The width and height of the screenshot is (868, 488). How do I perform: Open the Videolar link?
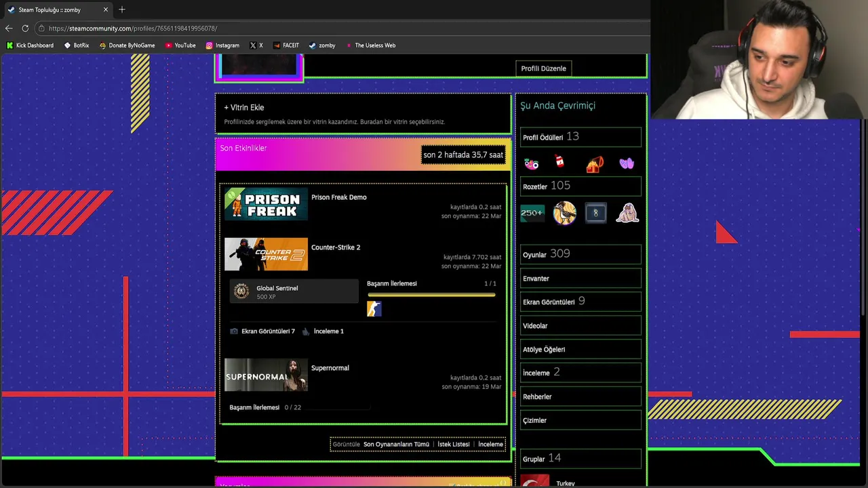pyautogui.click(x=580, y=326)
